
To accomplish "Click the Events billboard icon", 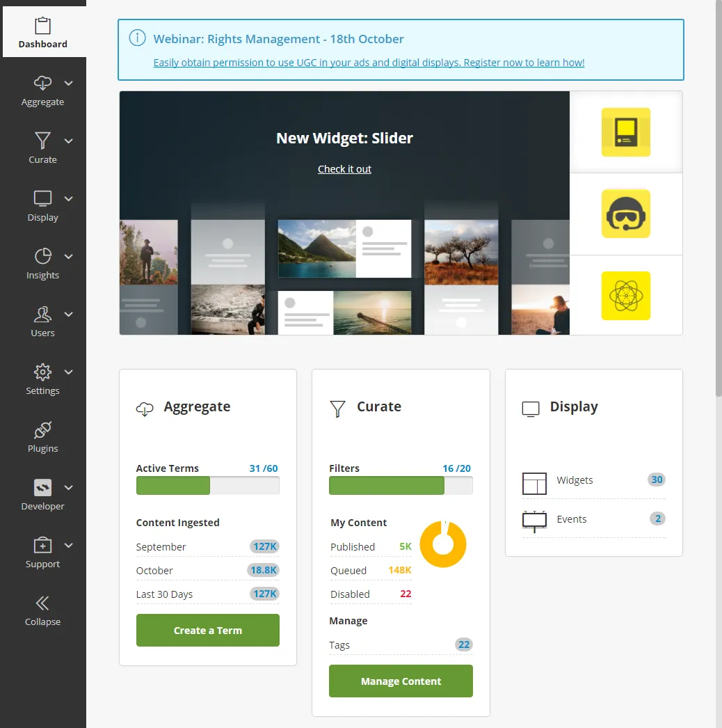I will click(534, 521).
